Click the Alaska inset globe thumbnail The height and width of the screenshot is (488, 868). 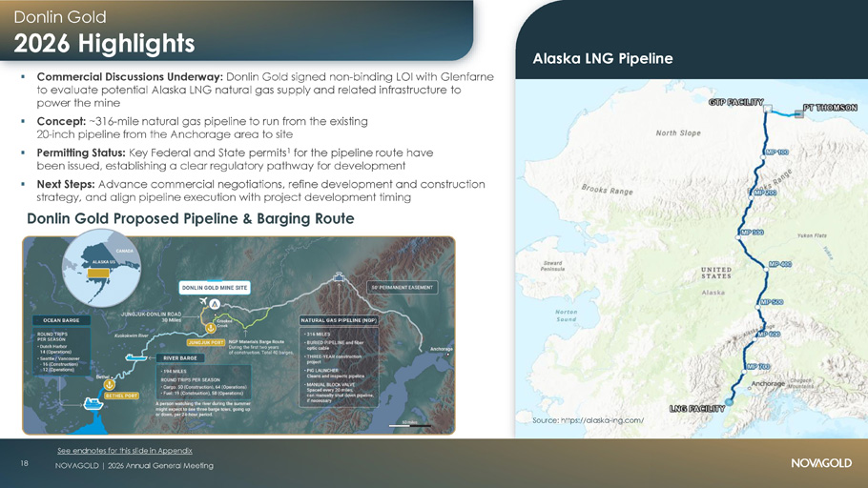click(x=101, y=269)
